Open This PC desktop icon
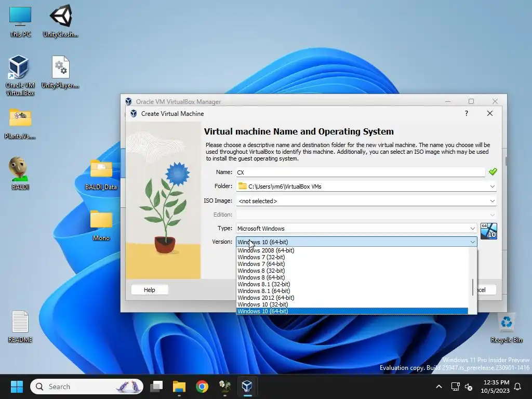The width and height of the screenshot is (532, 399). pos(20,21)
